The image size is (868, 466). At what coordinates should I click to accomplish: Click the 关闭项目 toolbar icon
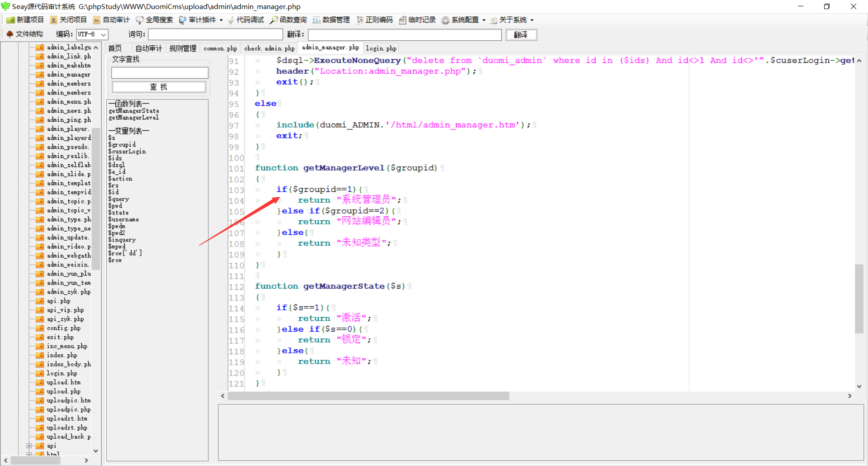point(54,20)
